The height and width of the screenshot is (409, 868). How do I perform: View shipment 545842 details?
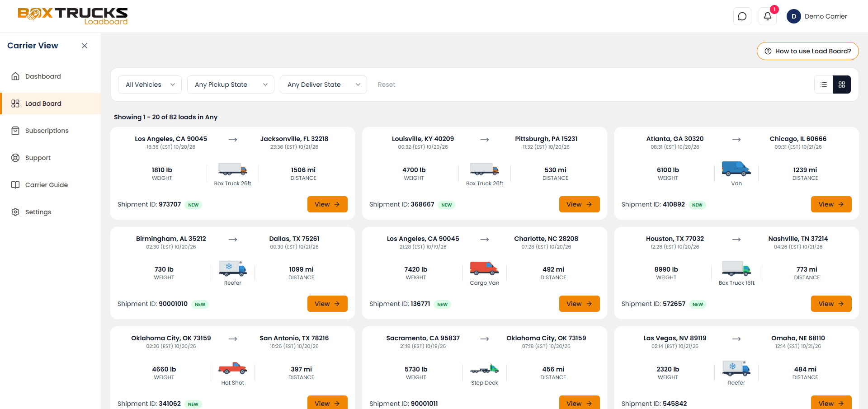831,402
